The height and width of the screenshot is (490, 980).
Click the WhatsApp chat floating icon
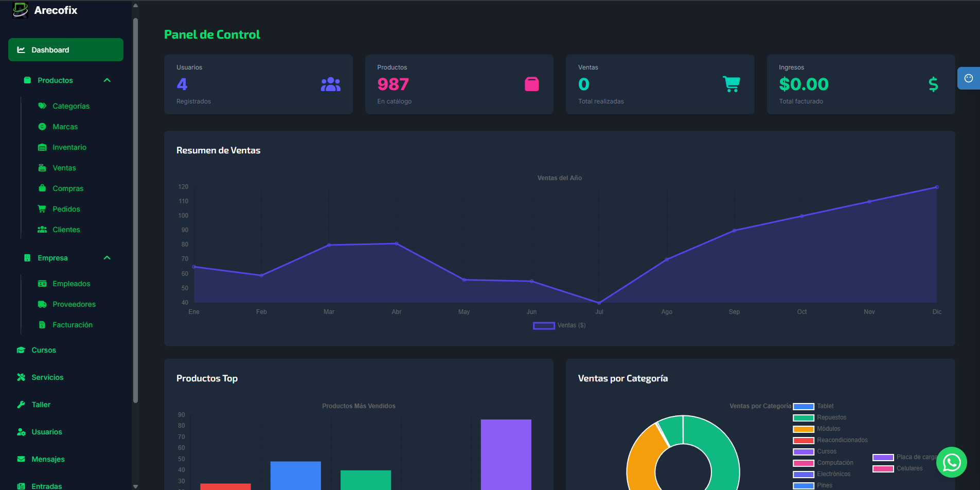951,462
